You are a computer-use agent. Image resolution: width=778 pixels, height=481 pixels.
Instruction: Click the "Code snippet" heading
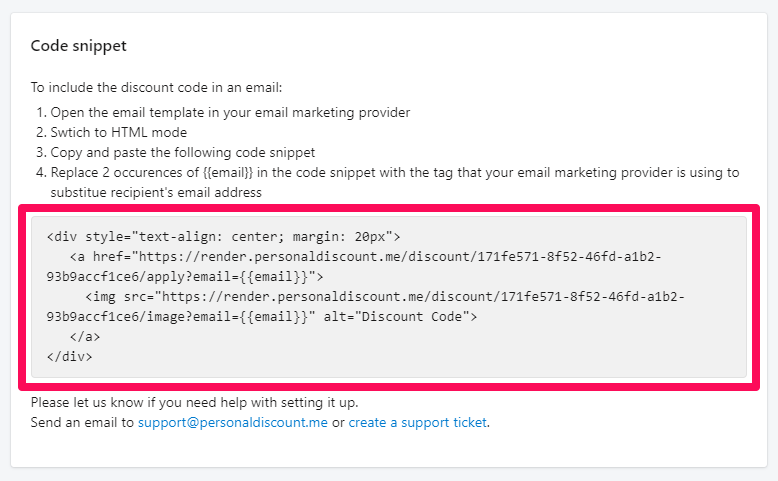click(79, 46)
